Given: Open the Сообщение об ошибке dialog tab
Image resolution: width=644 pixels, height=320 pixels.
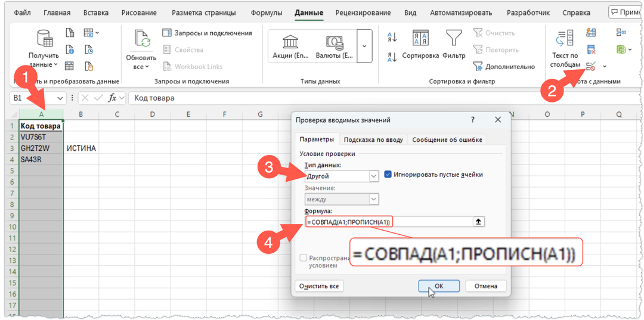Looking at the screenshot, I should pyautogui.click(x=448, y=139).
